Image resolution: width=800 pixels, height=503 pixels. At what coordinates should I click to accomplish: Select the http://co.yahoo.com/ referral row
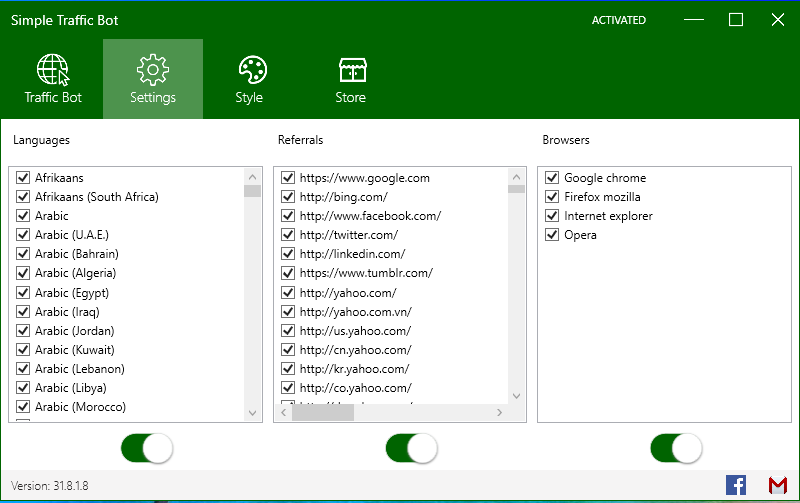point(392,388)
